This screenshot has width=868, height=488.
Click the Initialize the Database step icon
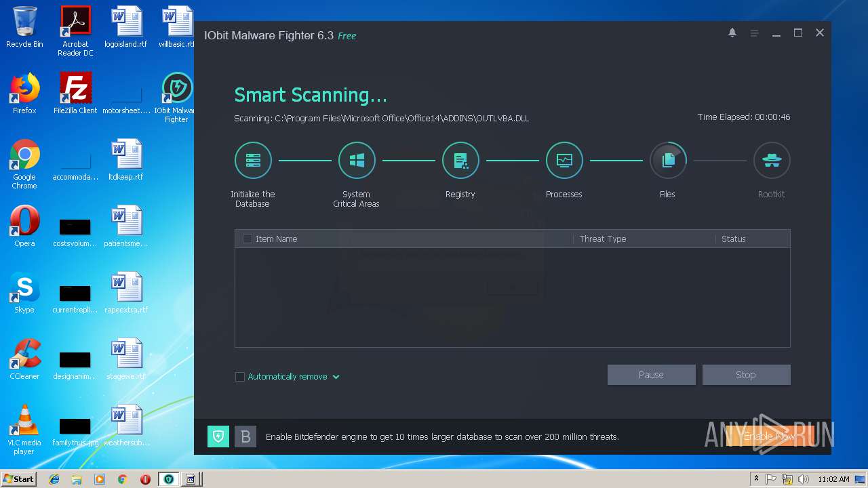[253, 161]
